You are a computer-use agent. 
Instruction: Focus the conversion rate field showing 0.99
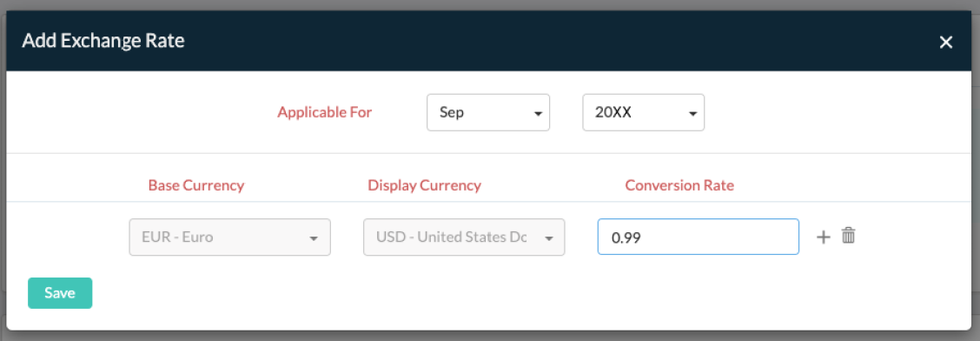pos(699,237)
